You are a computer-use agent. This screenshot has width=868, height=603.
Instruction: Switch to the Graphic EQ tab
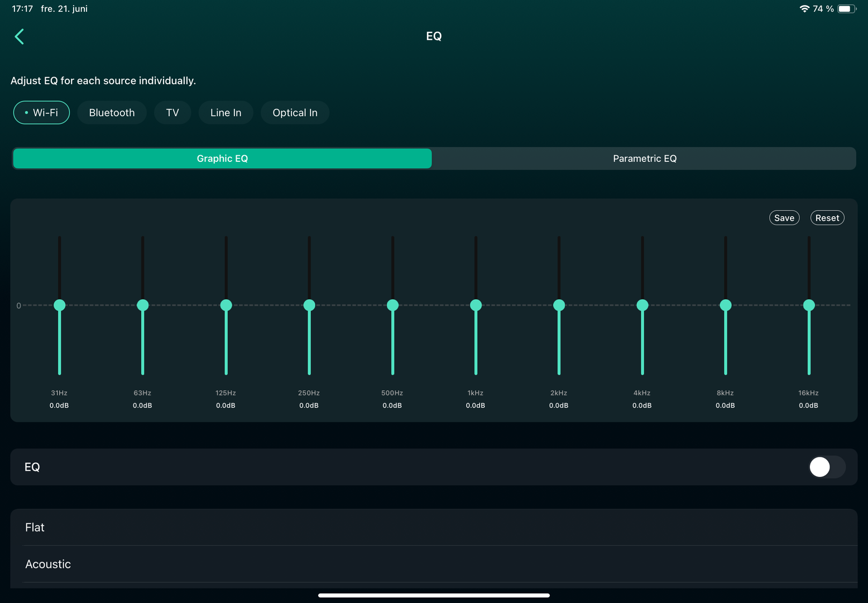pyautogui.click(x=222, y=159)
